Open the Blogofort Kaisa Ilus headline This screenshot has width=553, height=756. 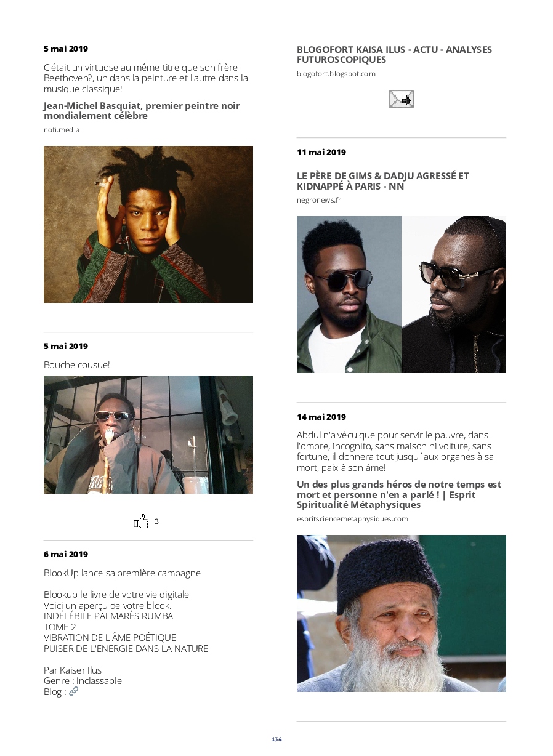[394, 55]
